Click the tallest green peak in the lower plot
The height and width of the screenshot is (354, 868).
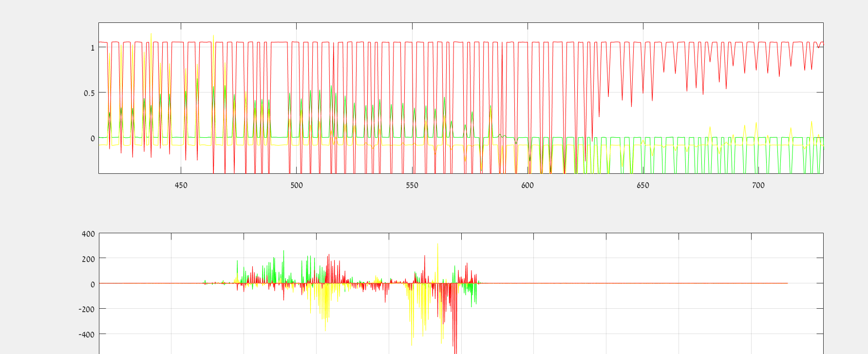(x=284, y=252)
